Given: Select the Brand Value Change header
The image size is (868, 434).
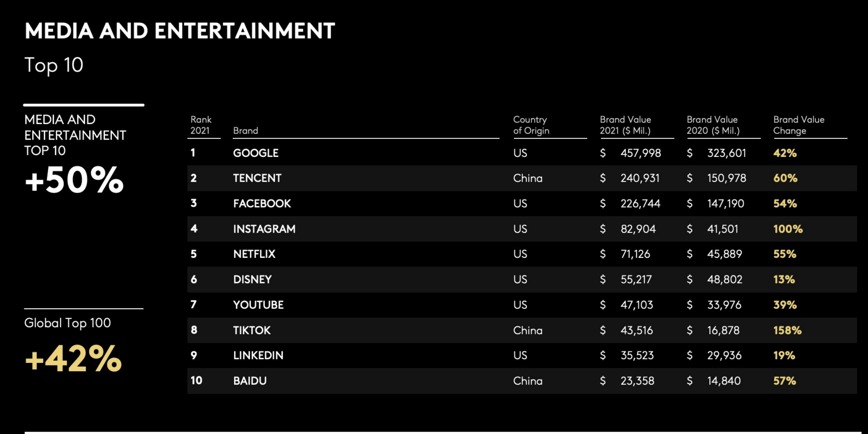Looking at the screenshot, I should point(798,125).
